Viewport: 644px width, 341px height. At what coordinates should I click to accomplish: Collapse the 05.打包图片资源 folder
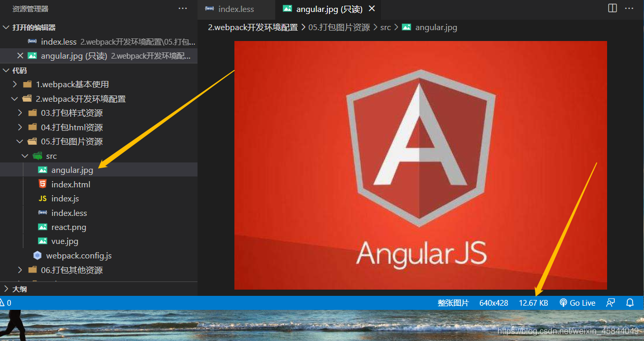click(20, 141)
